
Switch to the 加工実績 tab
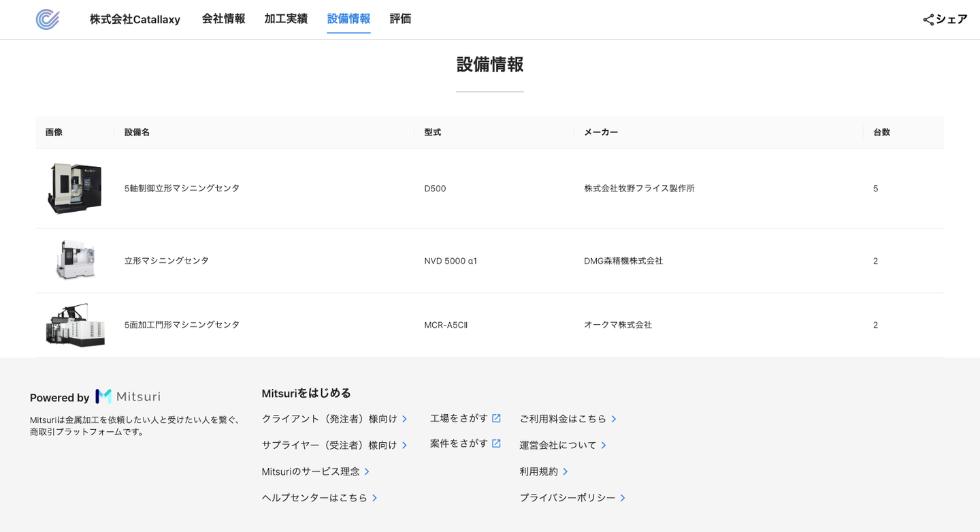coord(286,19)
